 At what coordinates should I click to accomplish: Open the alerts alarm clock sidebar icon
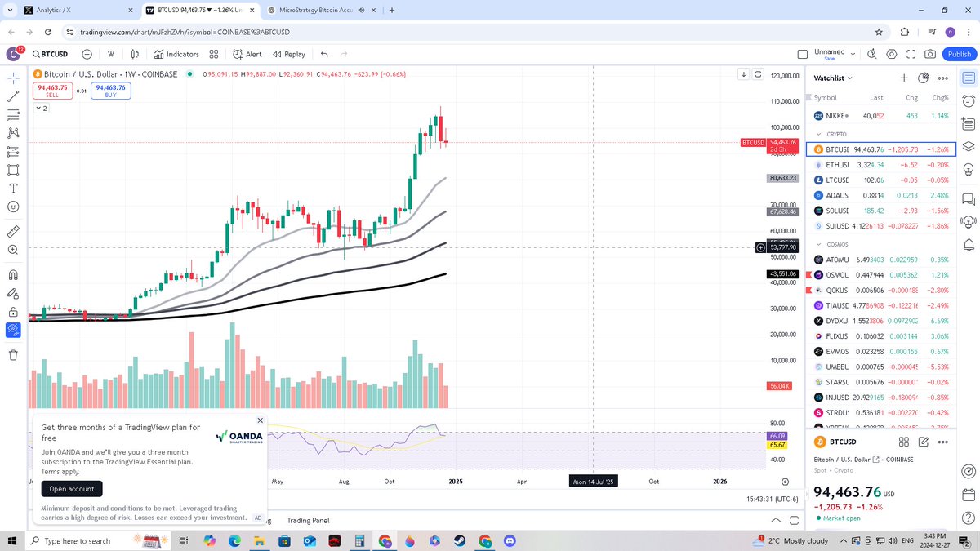point(969,103)
